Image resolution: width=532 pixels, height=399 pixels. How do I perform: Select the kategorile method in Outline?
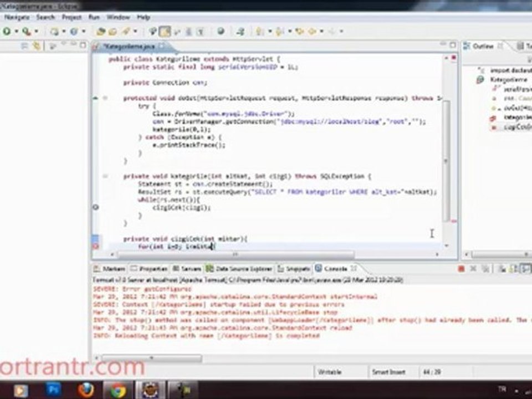point(518,117)
